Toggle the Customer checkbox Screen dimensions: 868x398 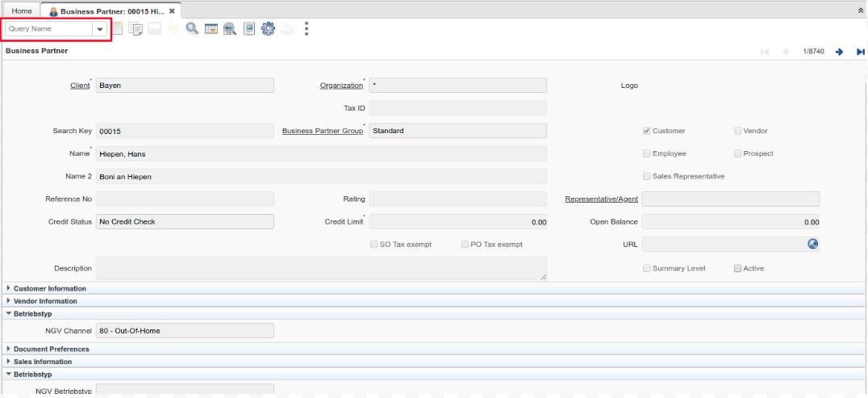pos(646,131)
